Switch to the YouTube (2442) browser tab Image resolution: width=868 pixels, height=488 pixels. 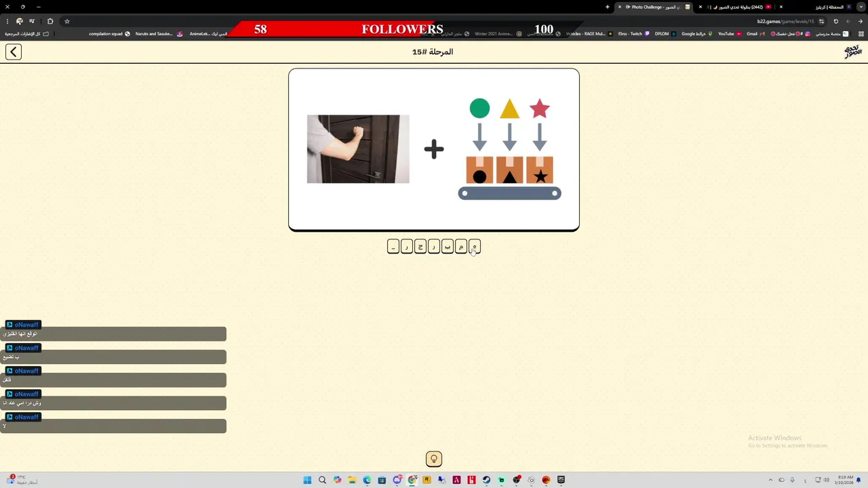click(x=736, y=7)
